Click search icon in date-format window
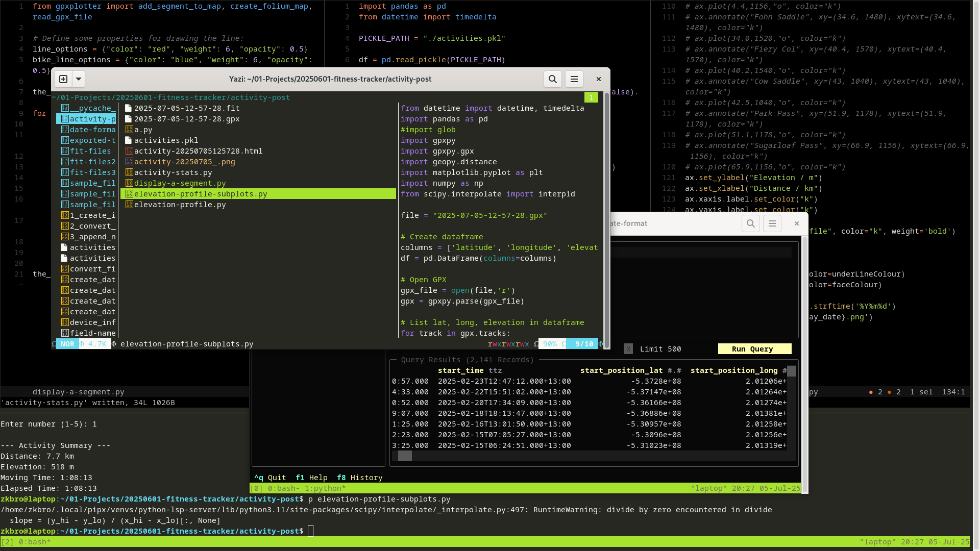Viewport: 980px width, 551px height. (x=750, y=223)
